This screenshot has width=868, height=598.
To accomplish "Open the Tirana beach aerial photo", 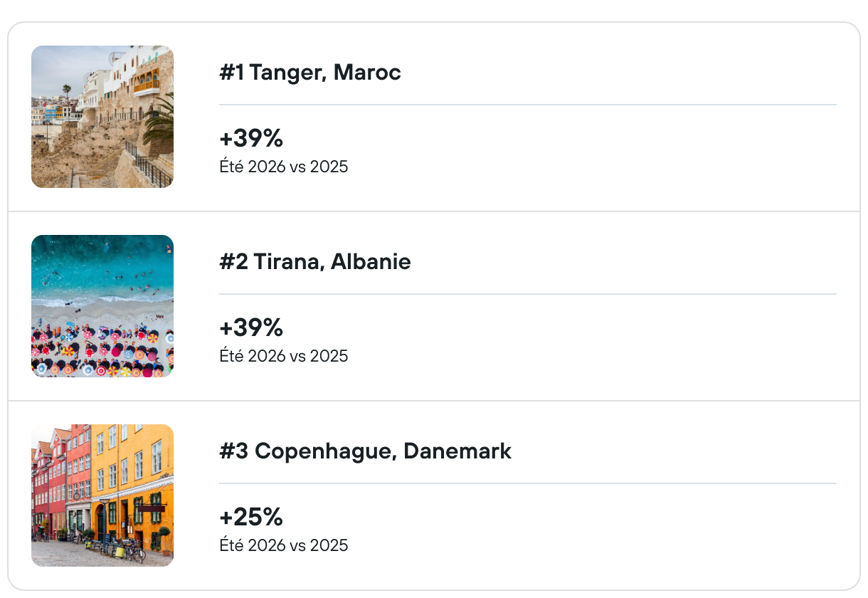I will tap(102, 306).
